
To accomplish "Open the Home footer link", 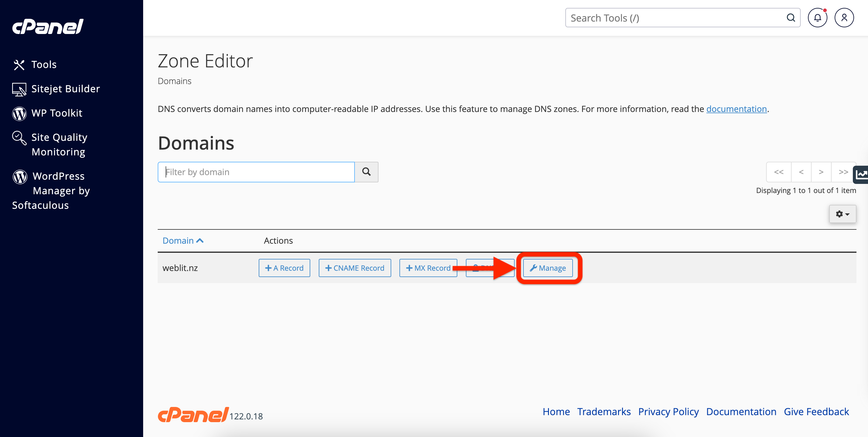I will 556,412.
